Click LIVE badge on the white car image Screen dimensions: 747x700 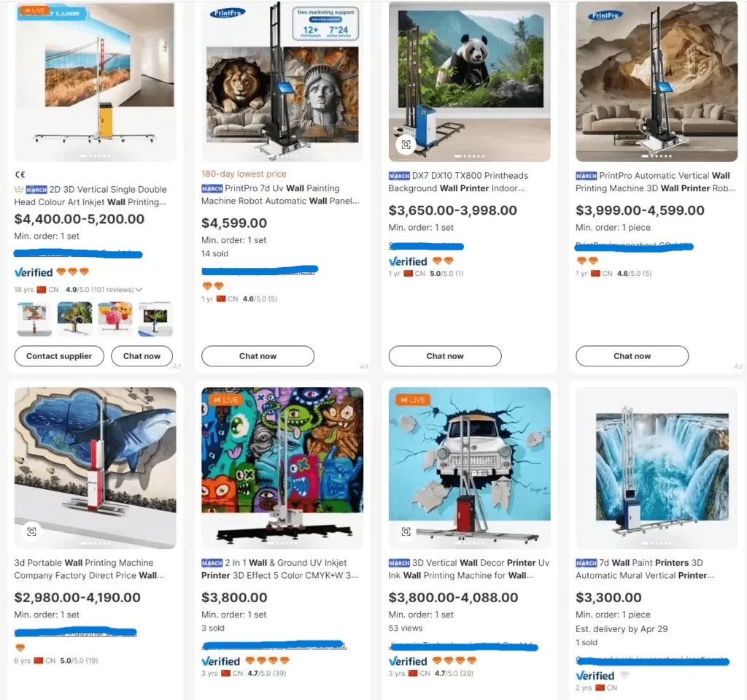tap(412, 400)
